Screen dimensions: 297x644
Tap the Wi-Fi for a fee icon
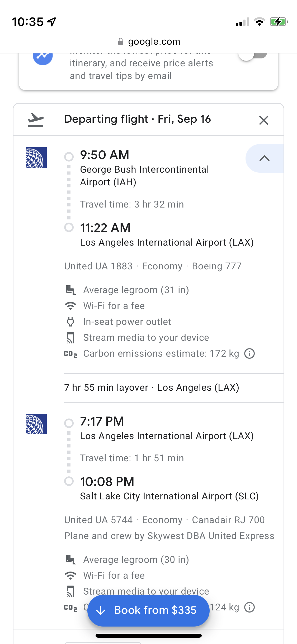click(x=70, y=306)
